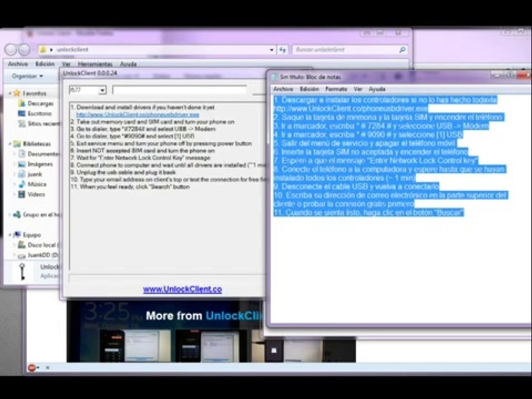Click the More from UnlockClient video banner
The width and height of the screenshot is (532, 399).
204,316
